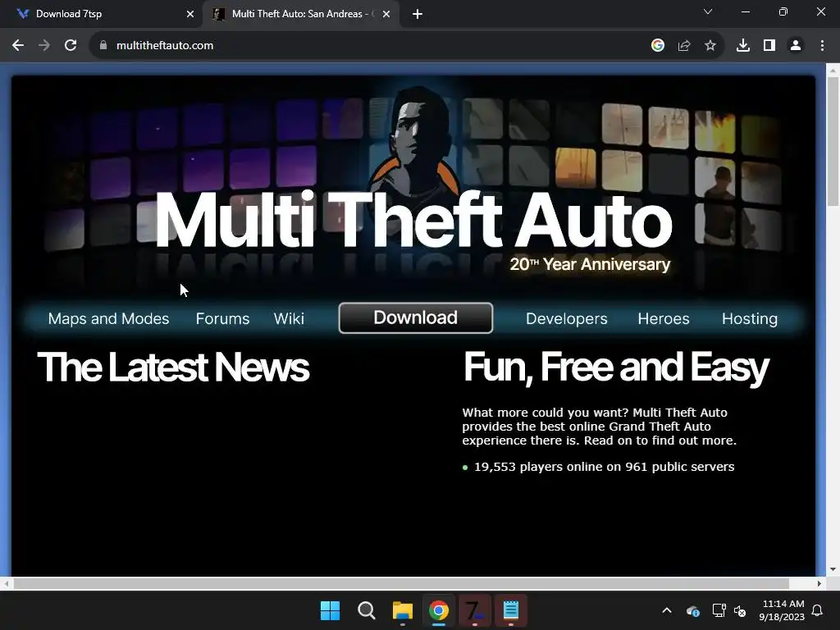
Task: Open the Chrome three-dot menu
Action: tap(822, 46)
